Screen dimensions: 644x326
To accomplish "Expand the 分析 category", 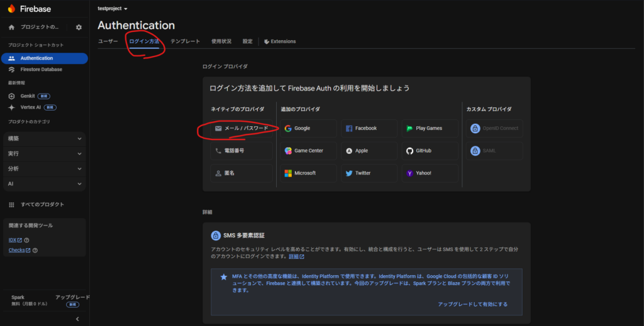I will coord(45,169).
